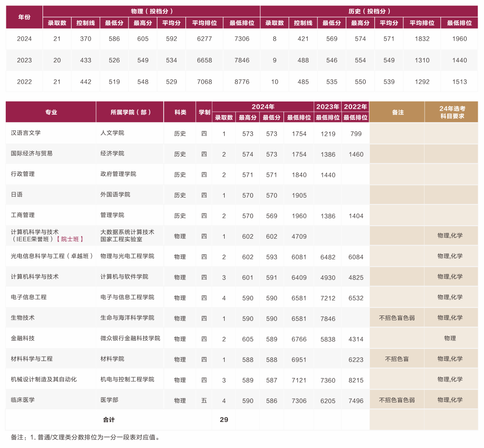Click the 年份 header cell

pos(24,16)
